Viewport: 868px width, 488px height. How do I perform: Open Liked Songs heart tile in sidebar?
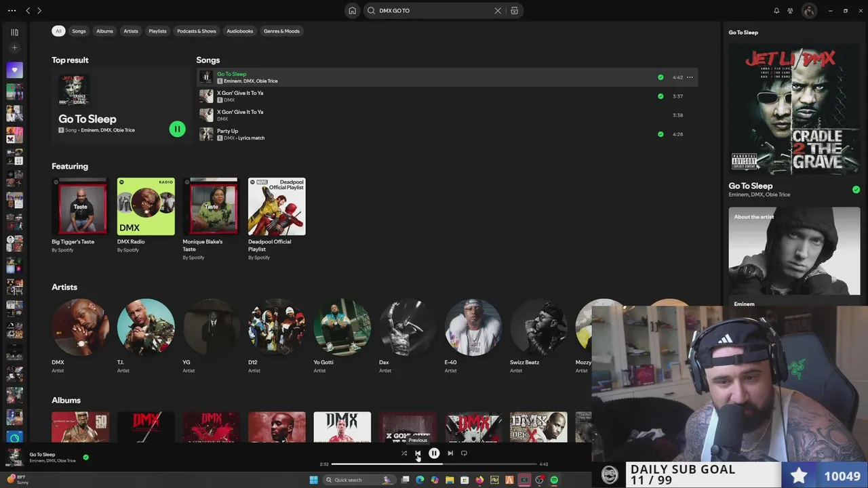tap(14, 70)
